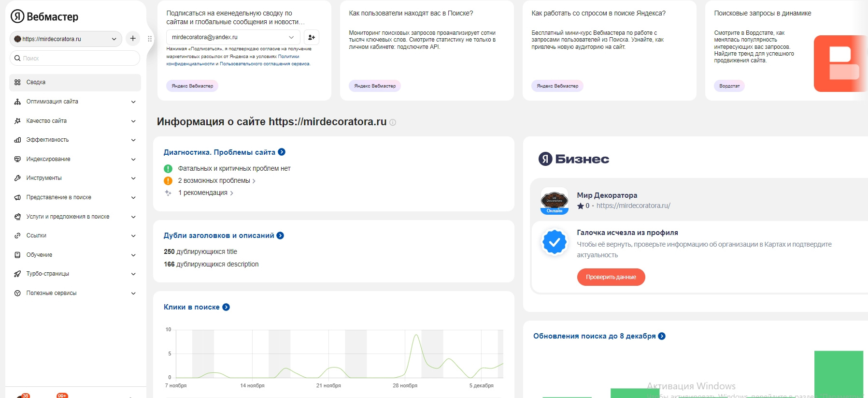Click the Турбо-страницы rocket icon
Screen dimensions: 868x398
(17, 274)
